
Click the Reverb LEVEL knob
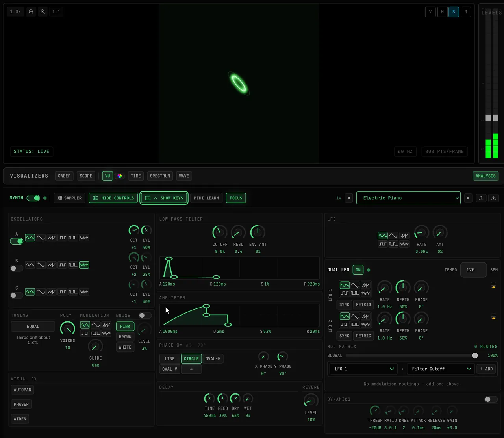(311, 401)
